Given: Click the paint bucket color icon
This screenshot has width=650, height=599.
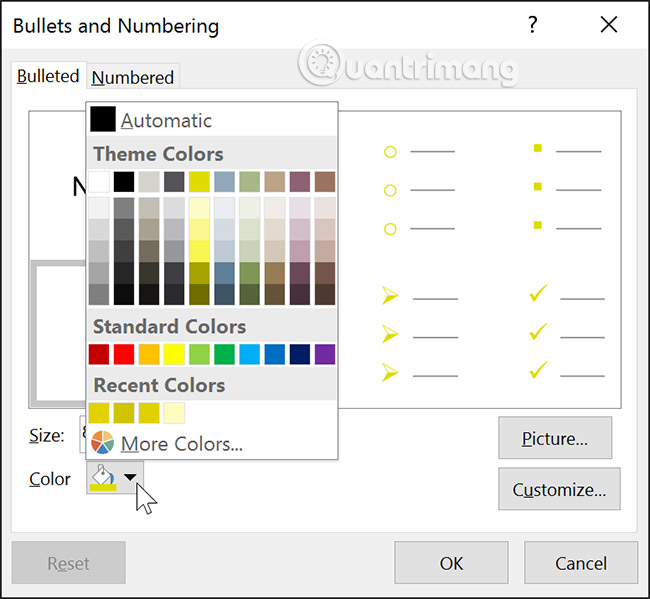Looking at the screenshot, I should [x=103, y=477].
